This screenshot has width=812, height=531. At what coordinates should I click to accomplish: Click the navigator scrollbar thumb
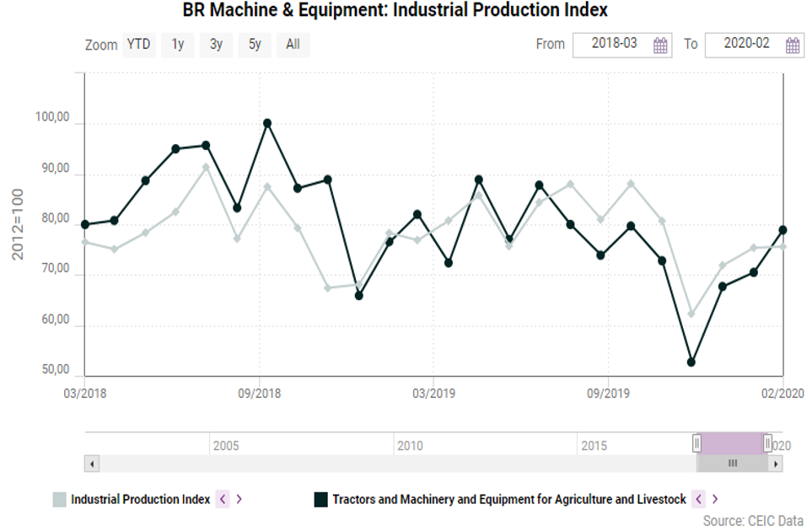pyautogui.click(x=732, y=464)
